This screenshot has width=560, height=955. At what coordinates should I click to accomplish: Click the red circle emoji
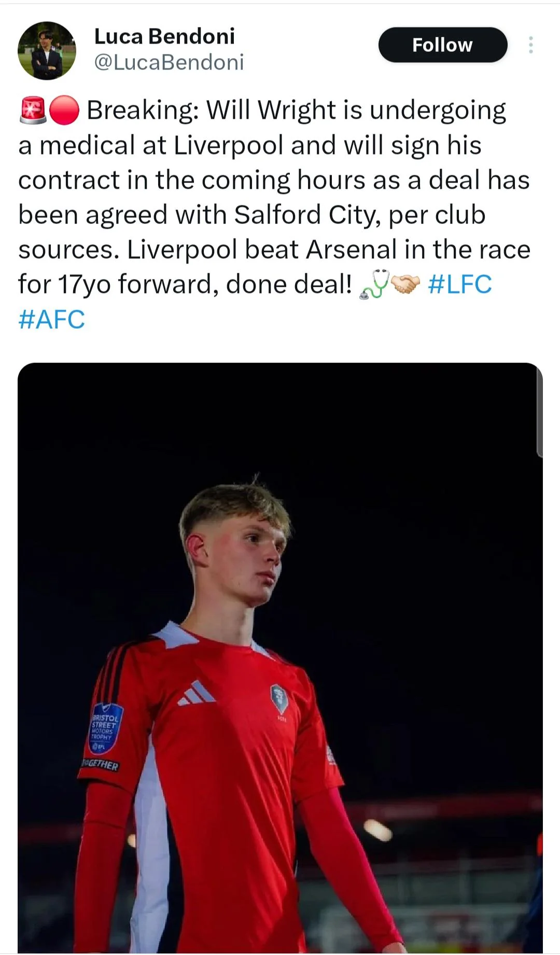(x=64, y=110)
